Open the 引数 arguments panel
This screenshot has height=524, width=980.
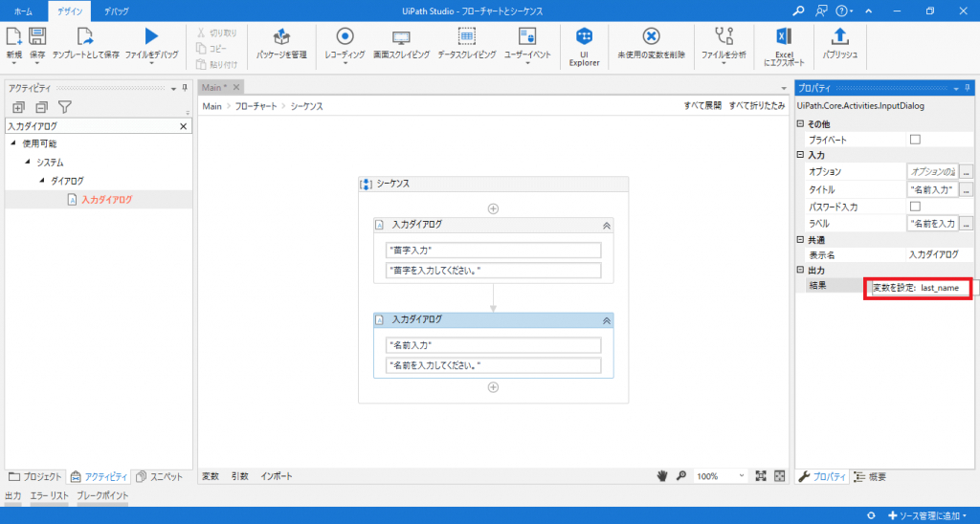pyautogui.click(x=240, y=476)
